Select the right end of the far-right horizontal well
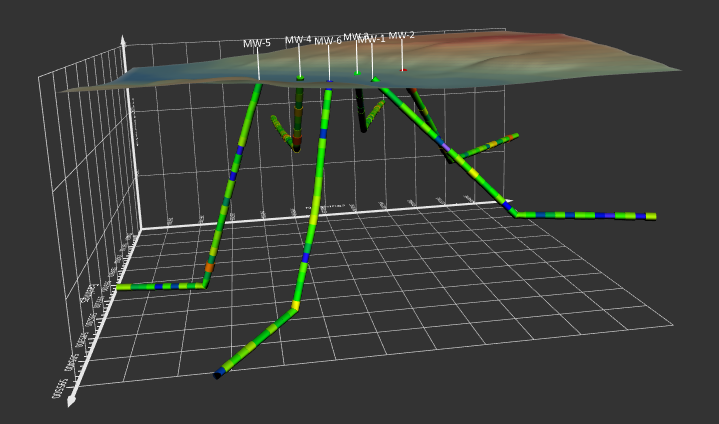719x424 pixels. coord(651,216)
